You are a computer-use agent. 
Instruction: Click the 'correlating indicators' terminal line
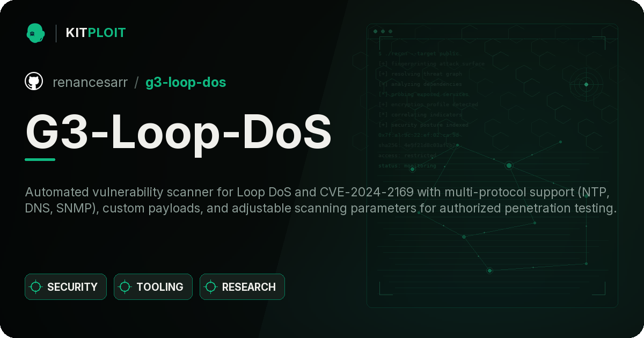[420, 114]
